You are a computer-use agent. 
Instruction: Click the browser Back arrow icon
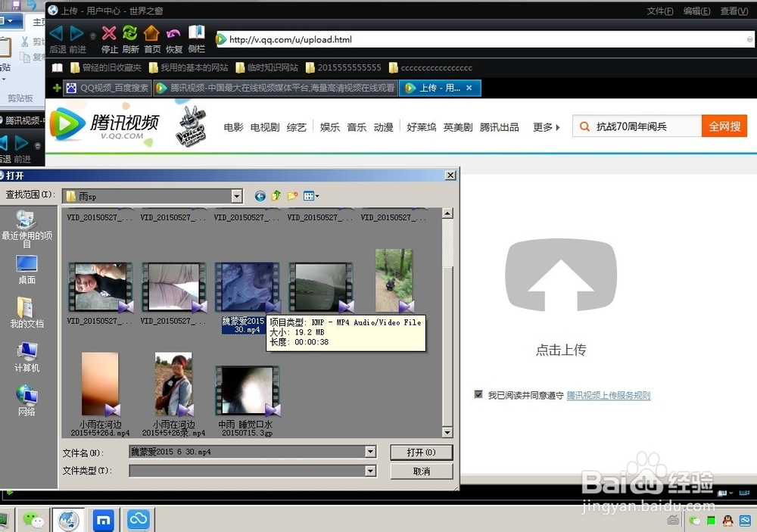(x=56, y=34)
